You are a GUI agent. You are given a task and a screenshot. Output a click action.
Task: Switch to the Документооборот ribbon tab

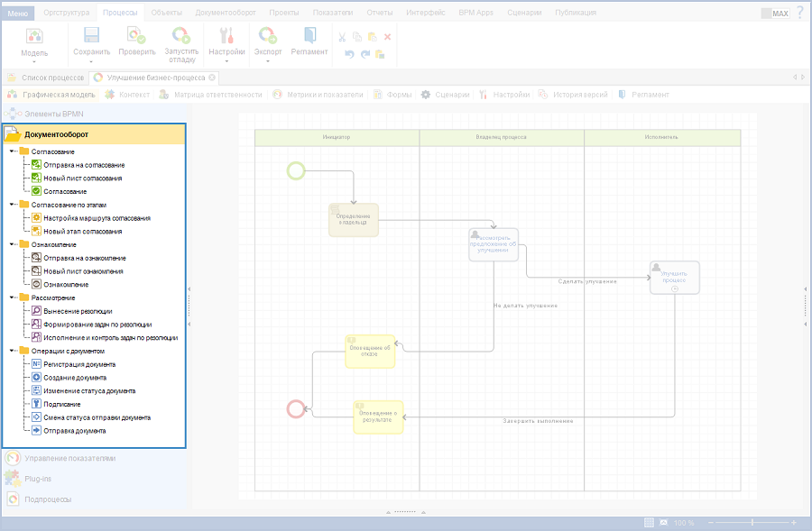coord(226,14)
